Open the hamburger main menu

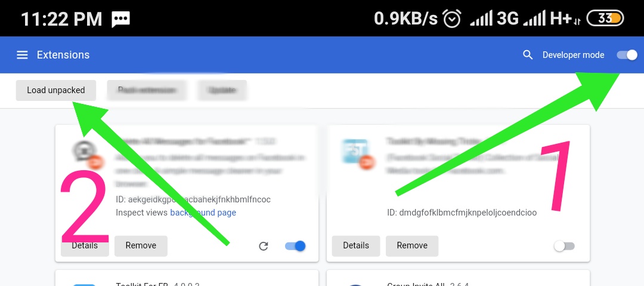22,55
